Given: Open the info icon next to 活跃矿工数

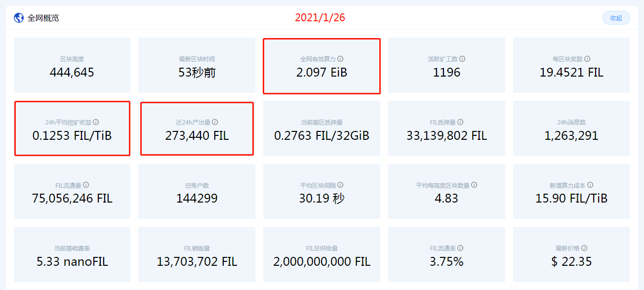Looking at the screenshot, I should (462, 59).
